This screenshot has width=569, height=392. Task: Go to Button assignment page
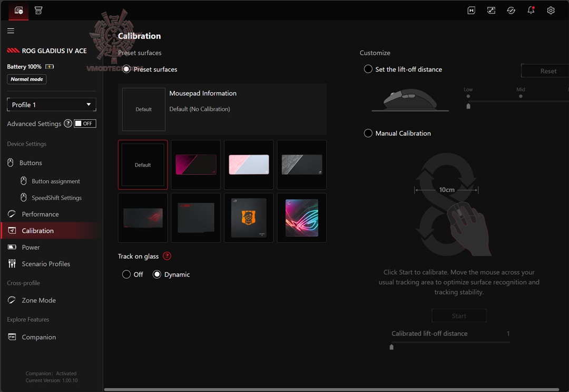(55, 181)
